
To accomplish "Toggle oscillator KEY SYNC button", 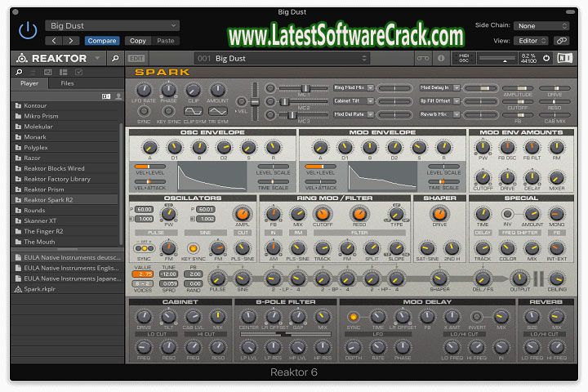I will (x=193, y=248).
